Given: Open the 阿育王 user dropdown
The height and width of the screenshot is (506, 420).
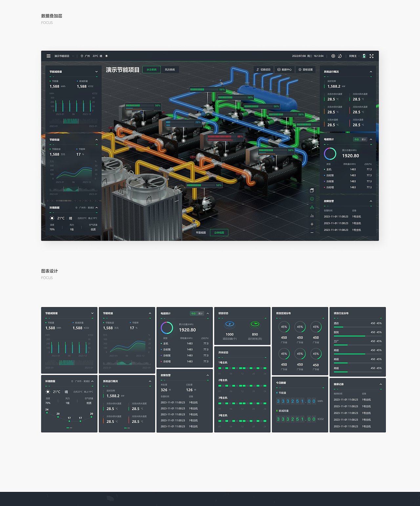Looking at the screenshot, I should [x=354, y=56].
